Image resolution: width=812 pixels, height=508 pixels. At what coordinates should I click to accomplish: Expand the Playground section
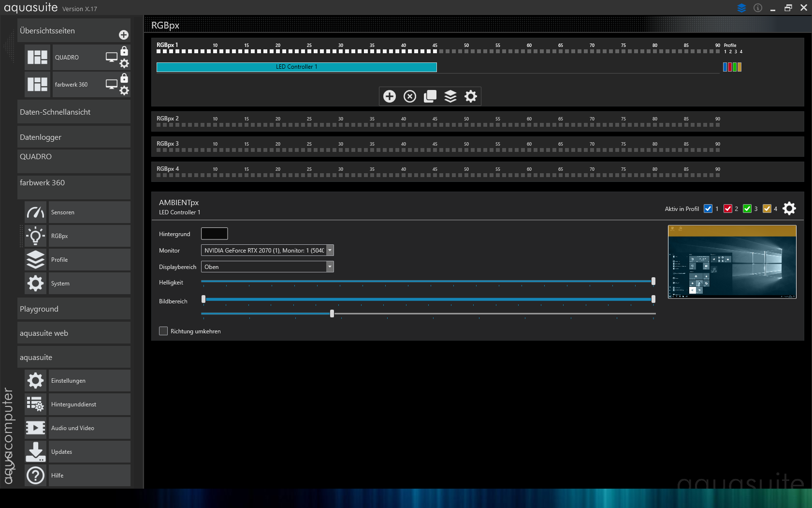click(x=73, y=309)
